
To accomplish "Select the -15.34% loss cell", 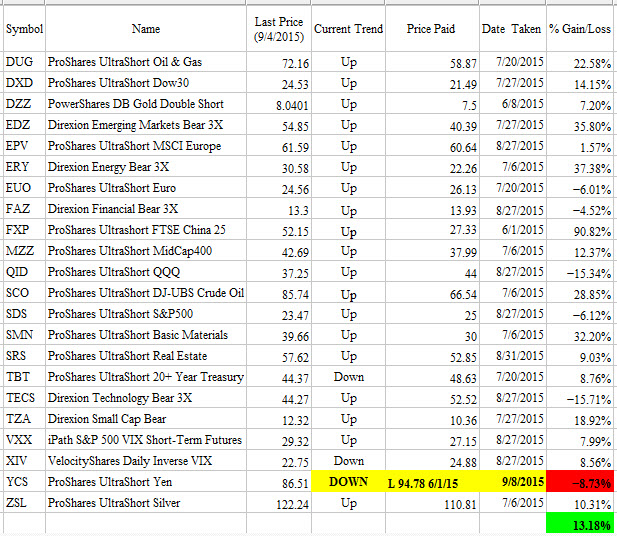I will click(581, 272).
